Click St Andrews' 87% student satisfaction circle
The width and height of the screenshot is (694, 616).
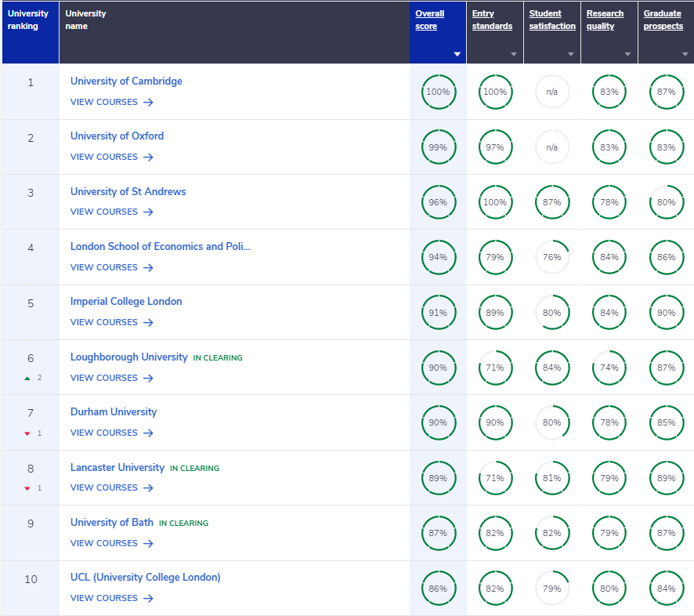(x=552, y=202)
